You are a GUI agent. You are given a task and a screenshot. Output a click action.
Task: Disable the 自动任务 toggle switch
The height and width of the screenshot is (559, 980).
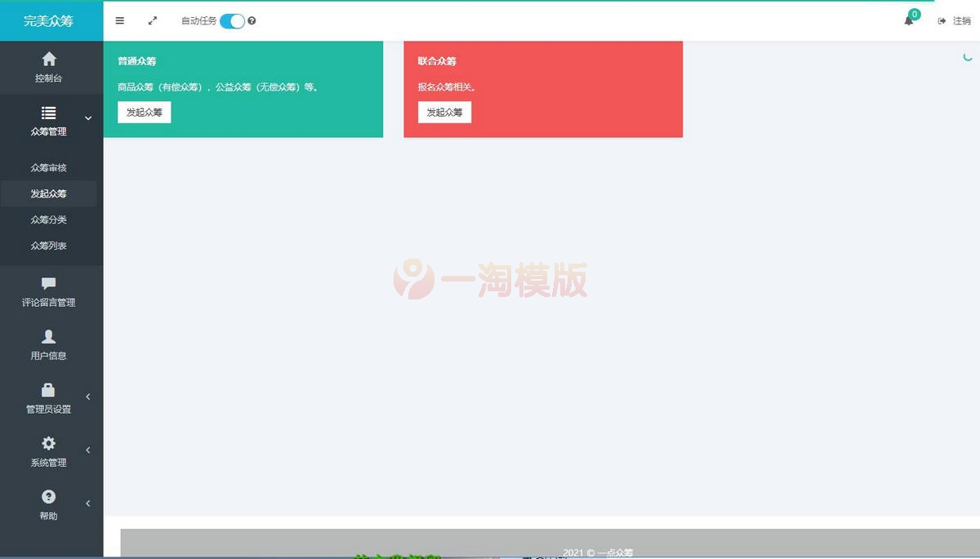[233, 20]
